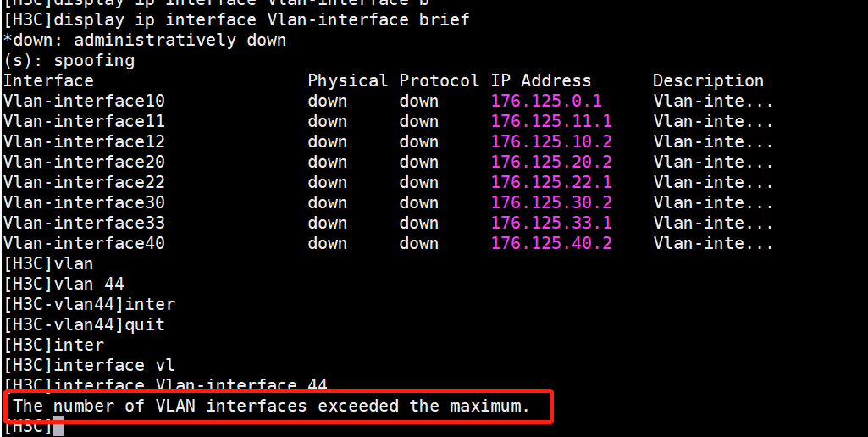Click the Vlan-interface40 entry name
The height and width of the screenshot is (437, 868).
click(x=84, y=244)
